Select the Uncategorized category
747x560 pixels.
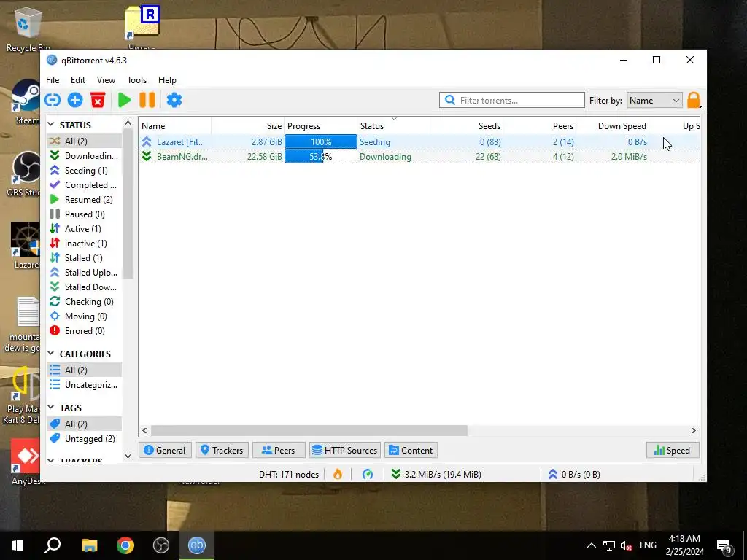click(x=84, y=385)
